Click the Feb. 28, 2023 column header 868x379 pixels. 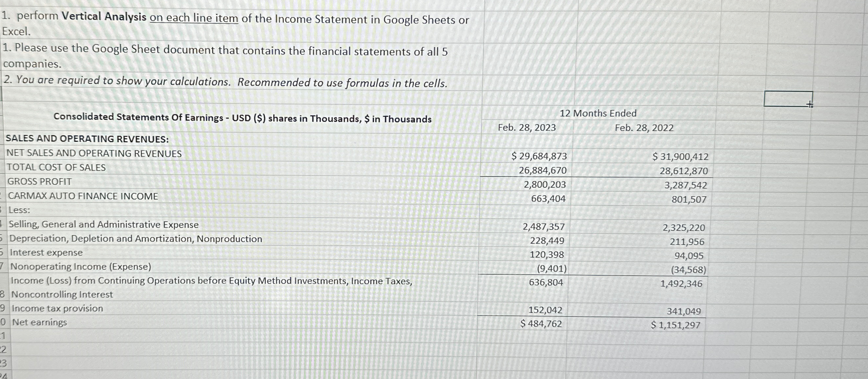[527, 127]
